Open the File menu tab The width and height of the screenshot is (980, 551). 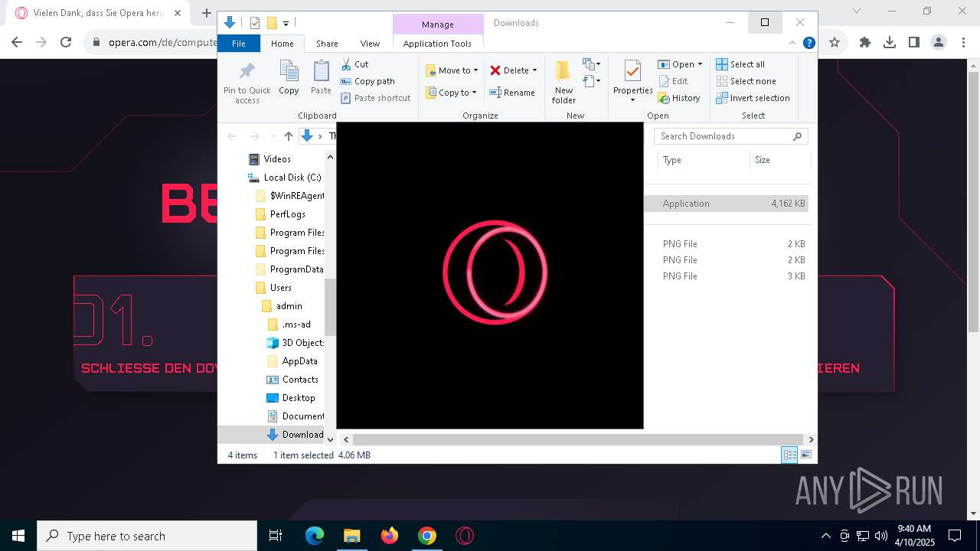point(239,44)
